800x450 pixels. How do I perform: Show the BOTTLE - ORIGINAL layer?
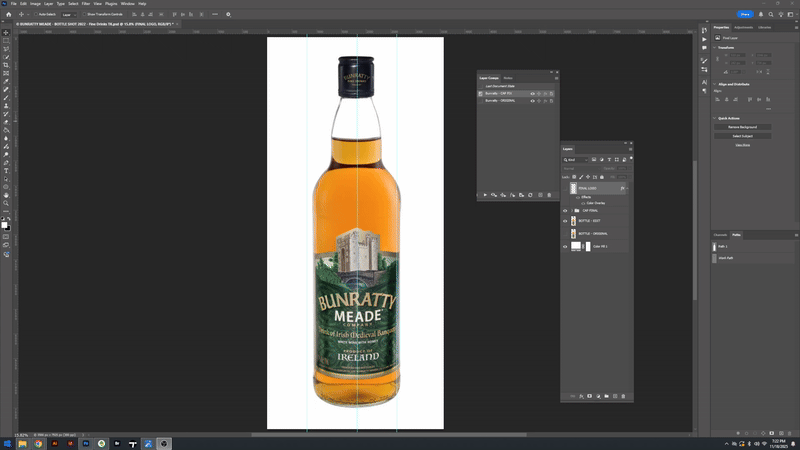565,234
